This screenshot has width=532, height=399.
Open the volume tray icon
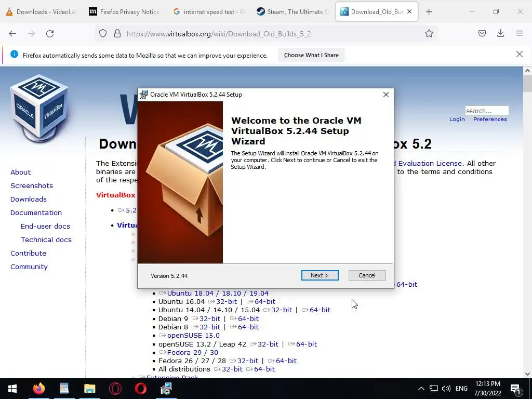(x=446, y=389)
